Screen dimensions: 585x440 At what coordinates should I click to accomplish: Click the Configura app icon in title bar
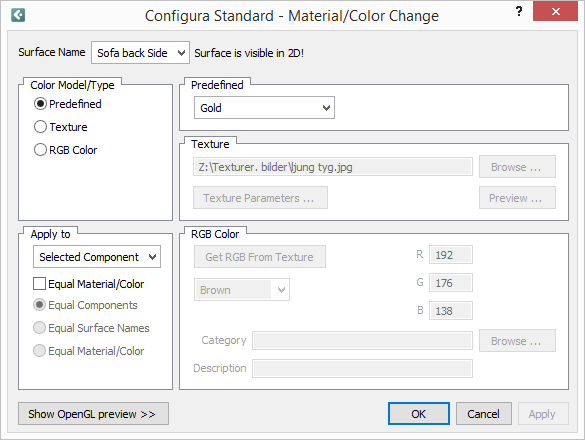click(18, 15)
